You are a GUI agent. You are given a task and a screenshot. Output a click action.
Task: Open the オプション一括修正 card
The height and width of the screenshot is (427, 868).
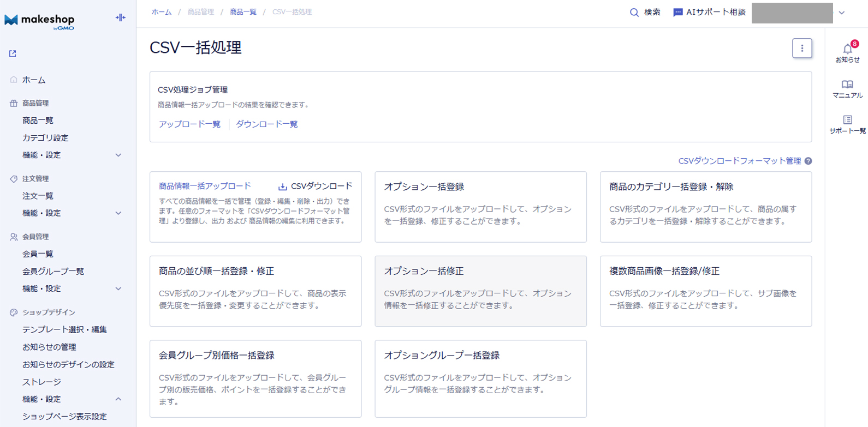click(480, 291)
